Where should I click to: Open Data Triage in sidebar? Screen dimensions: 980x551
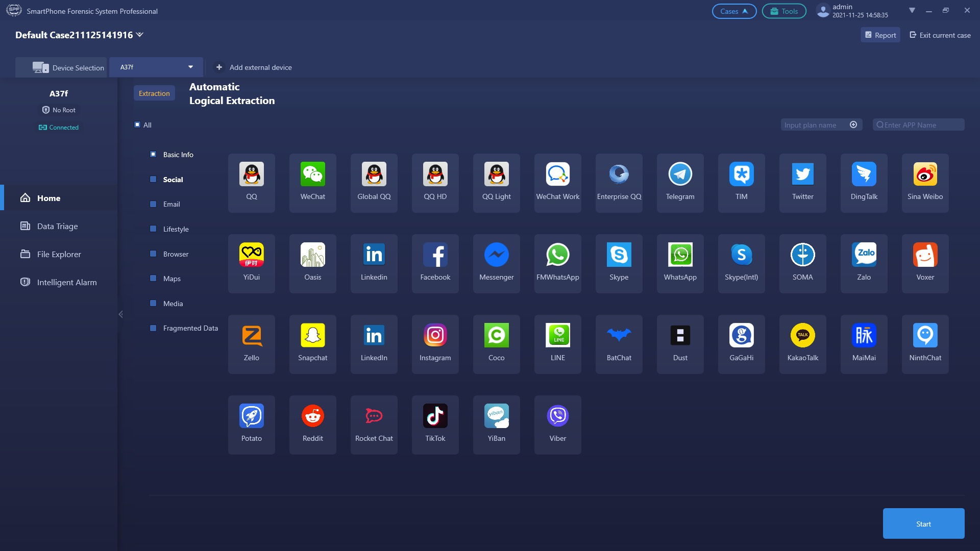tap(57, 226)
